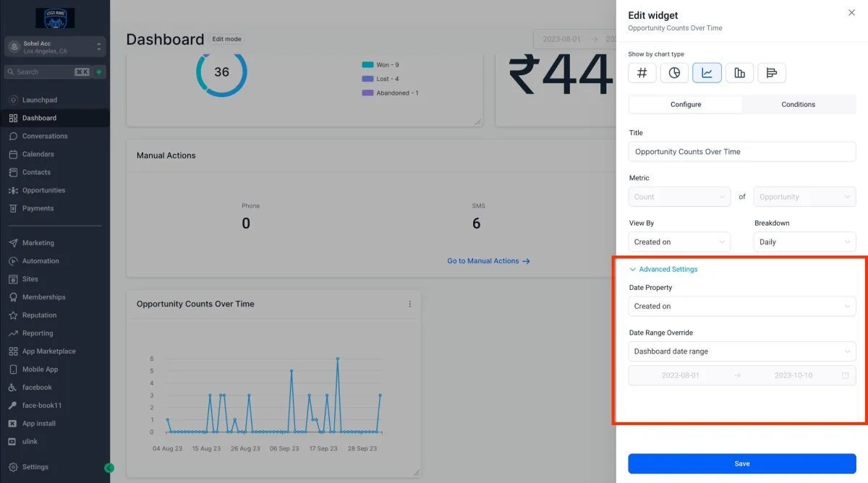Select the number chart type icon
This screenshot has width=868, height=483.
642,72
